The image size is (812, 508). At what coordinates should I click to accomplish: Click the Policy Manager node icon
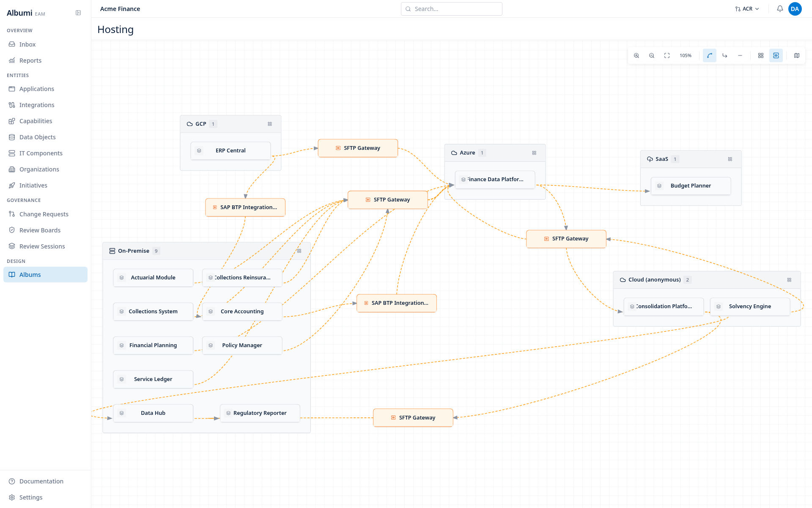(x=211, y=345)
